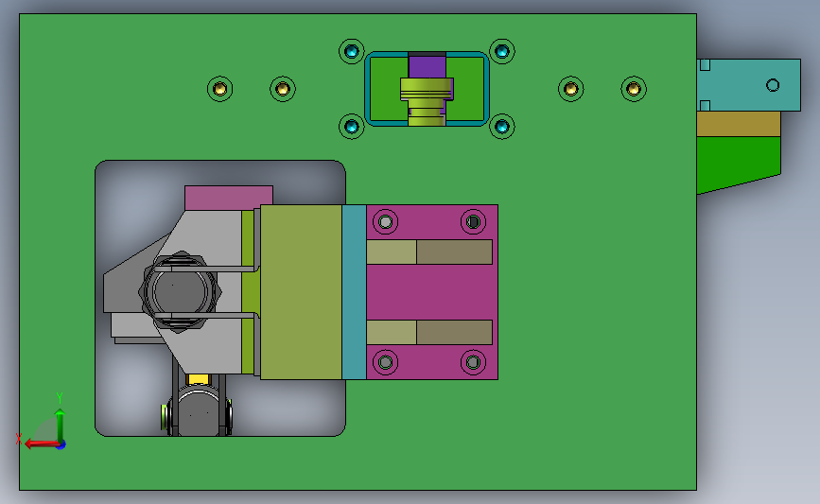Pick the upper-right cyan screw by the insert
This screenshot has height=504, width=820.
(x=502, y=51)
